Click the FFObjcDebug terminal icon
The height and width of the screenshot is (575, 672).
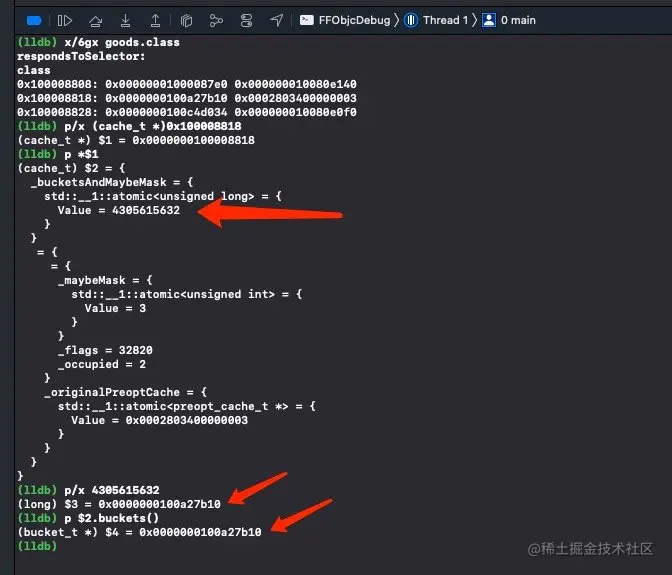coord(306,20)
